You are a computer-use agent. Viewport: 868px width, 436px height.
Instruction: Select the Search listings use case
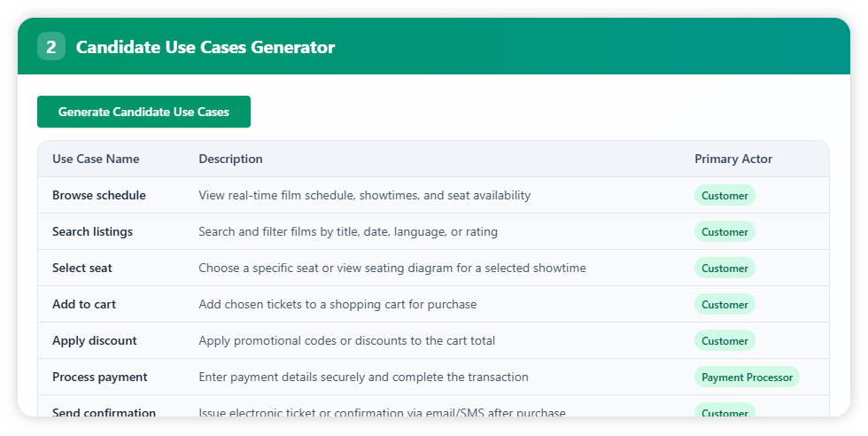click(92, 232)
